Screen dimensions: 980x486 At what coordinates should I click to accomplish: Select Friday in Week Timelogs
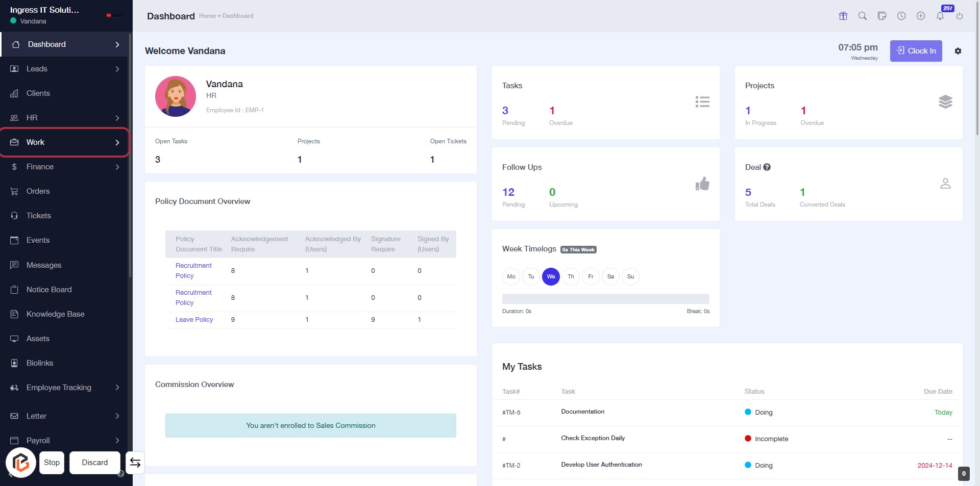pyautogui.click(x=591, y=276)
